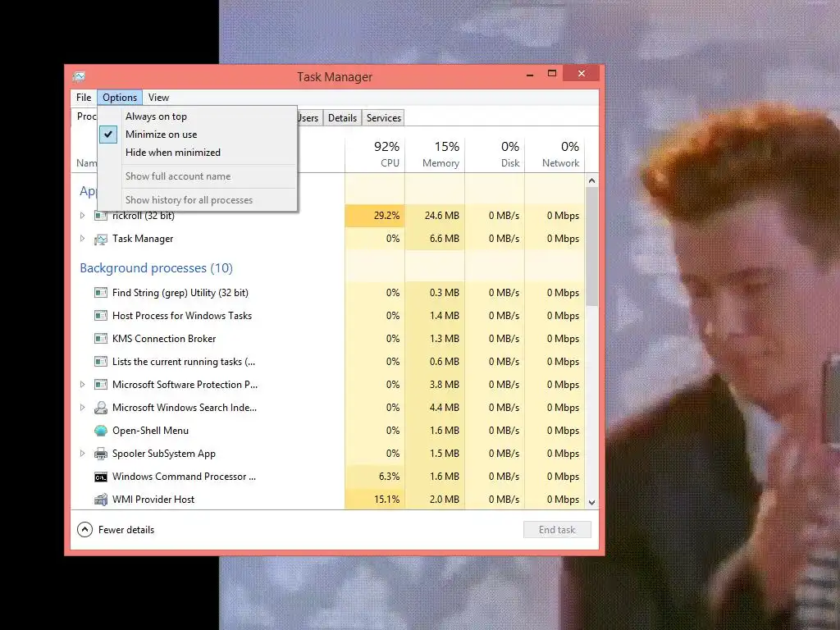Click the Host Process for Windows Tasks icon
Image resolution: width=840 pixels, height=630 pixels.
click(101, 316)
